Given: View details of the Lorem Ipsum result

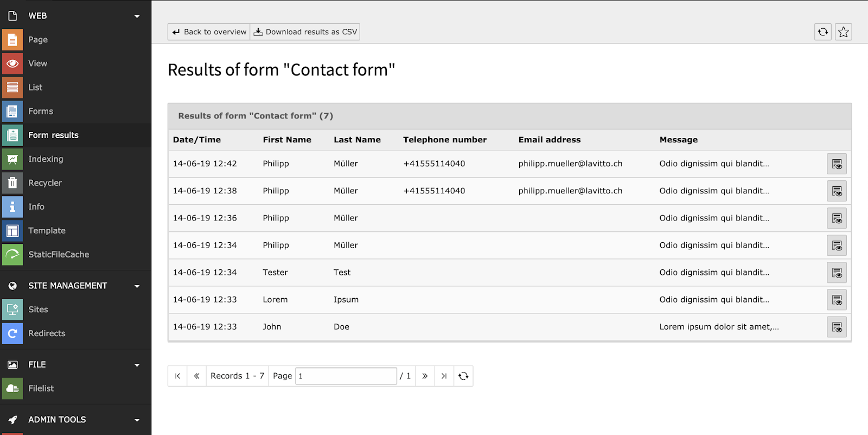Looking at the screenshot, I should pos(837,300).
